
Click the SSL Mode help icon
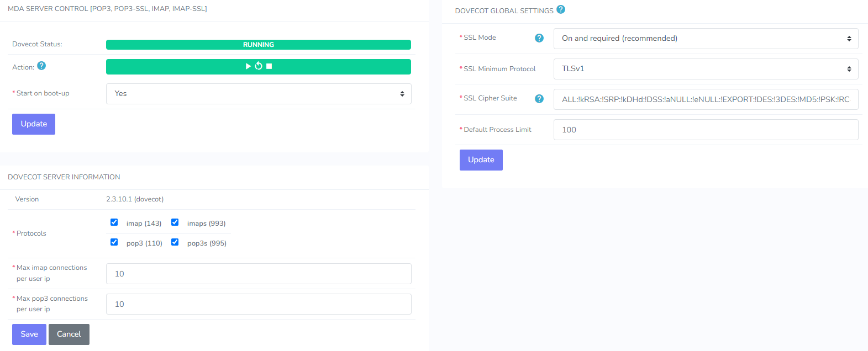539,38
